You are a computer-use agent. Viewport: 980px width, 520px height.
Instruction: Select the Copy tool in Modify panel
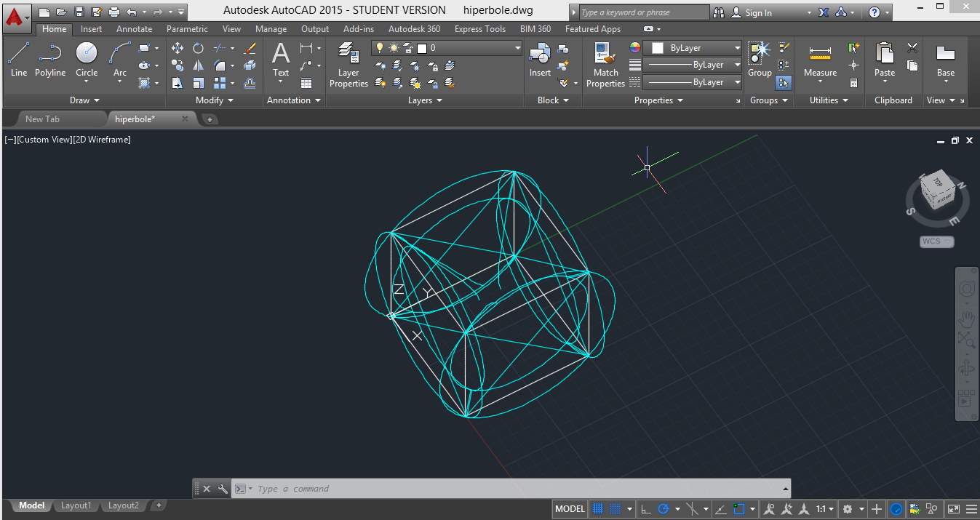[x=178, y=65]
